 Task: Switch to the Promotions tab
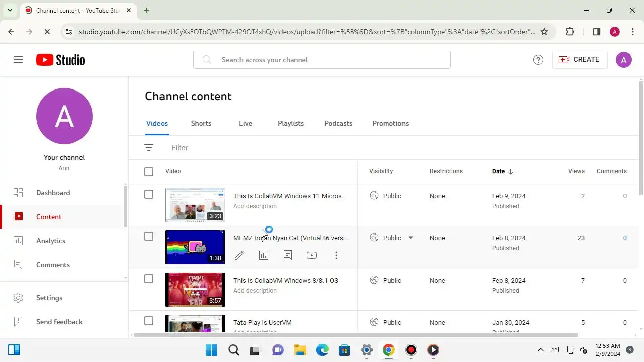[x=390, y=123]
